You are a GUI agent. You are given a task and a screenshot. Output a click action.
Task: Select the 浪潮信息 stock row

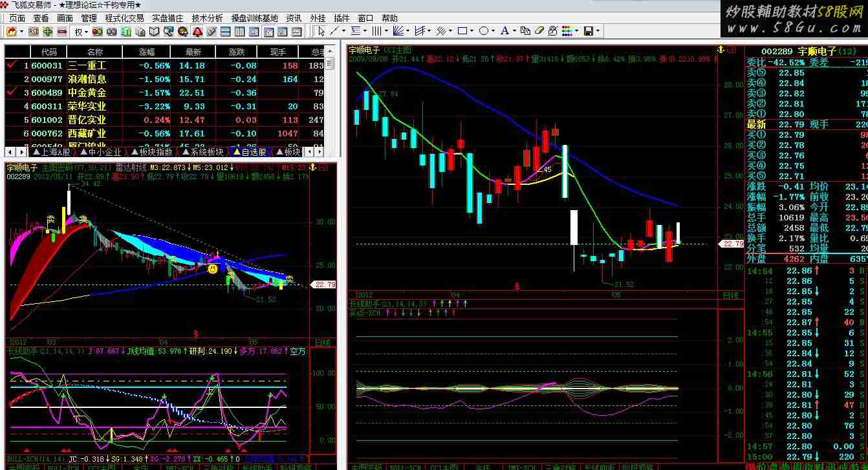[x=165, y=79]
